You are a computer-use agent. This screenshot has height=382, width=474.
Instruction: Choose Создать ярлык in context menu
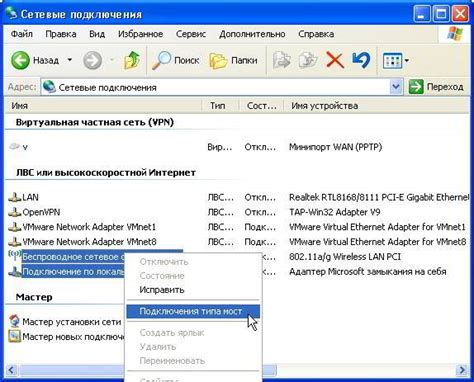(193, 333)
